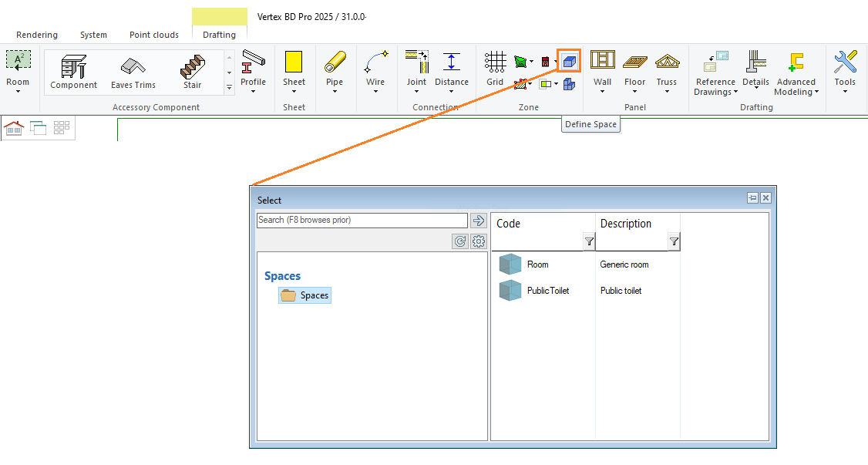Click the refresh icon below the search box

pyautogui.click(x=460, y=241)
